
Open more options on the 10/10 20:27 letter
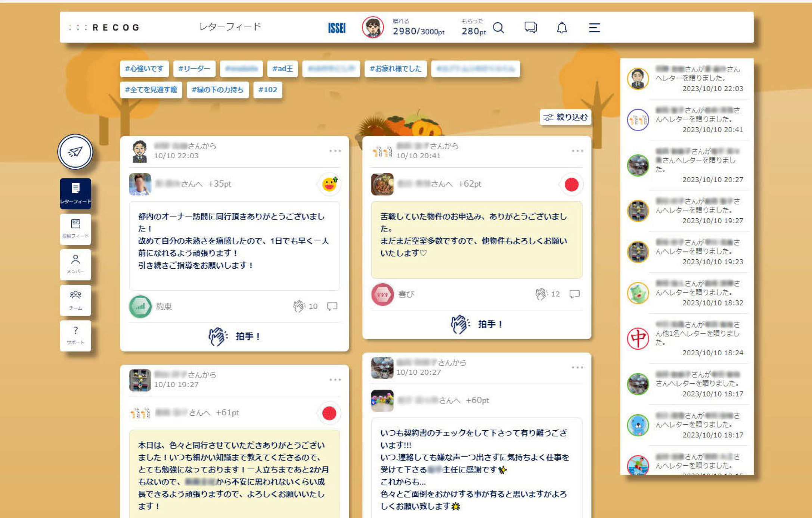[577, 368]
